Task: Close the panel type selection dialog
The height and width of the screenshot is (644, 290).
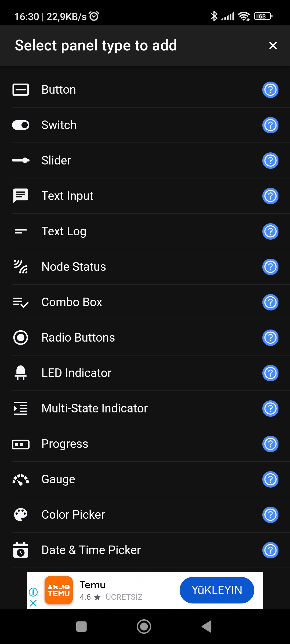Action: coord(273,46)
